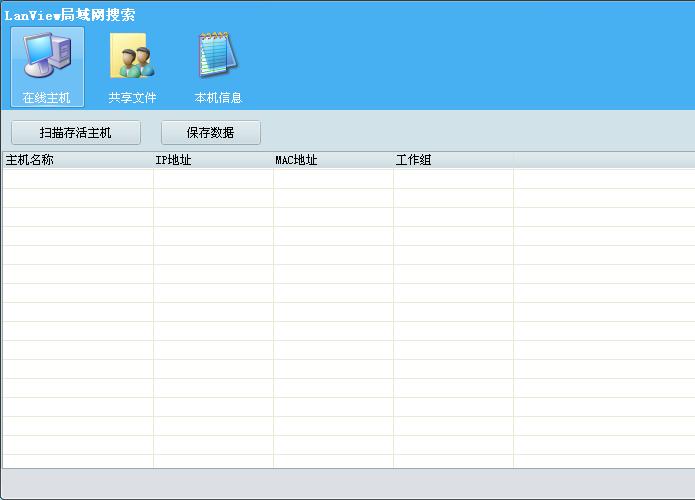The image size is (695, 500).
Task: Click the 保存数据 button
Action: 210,133
